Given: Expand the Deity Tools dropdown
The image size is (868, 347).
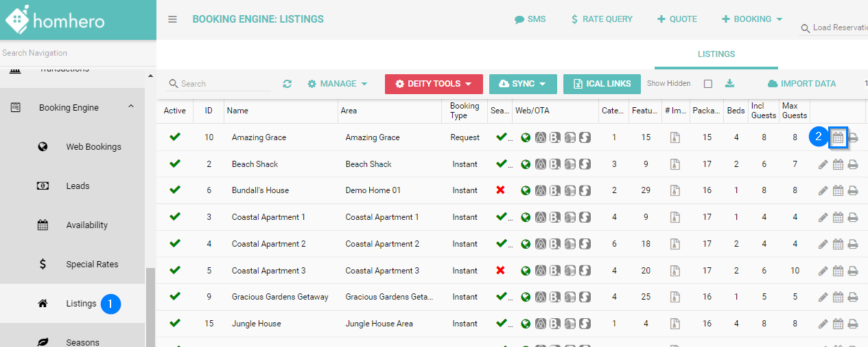Looking at the screenshot, I should [434, 84].
